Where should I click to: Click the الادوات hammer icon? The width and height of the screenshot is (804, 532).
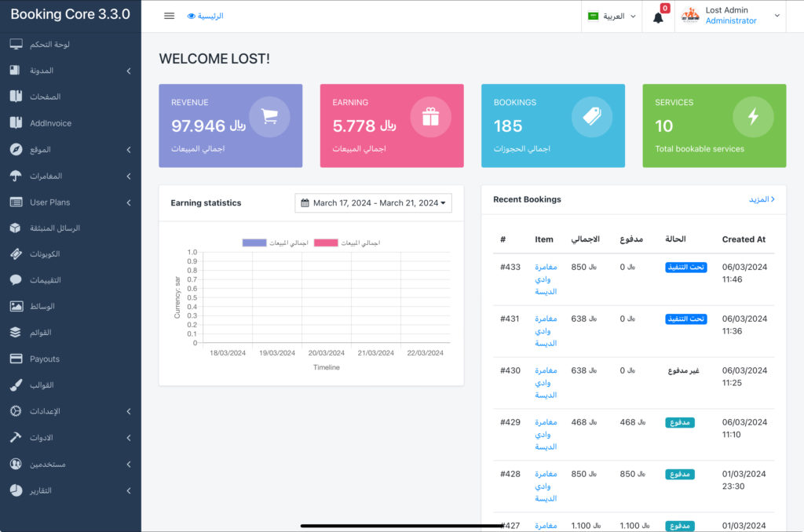click(x=16, y=437)
